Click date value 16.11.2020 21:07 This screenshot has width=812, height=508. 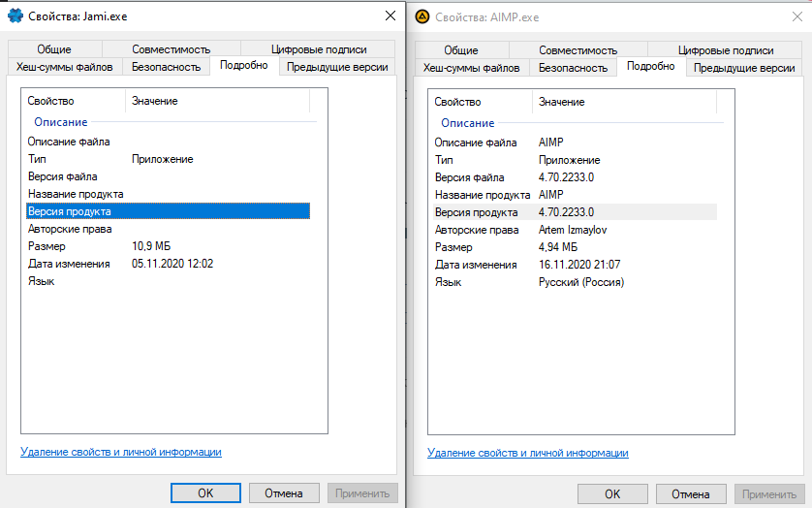pyautogui.click(x=579, y=265)
